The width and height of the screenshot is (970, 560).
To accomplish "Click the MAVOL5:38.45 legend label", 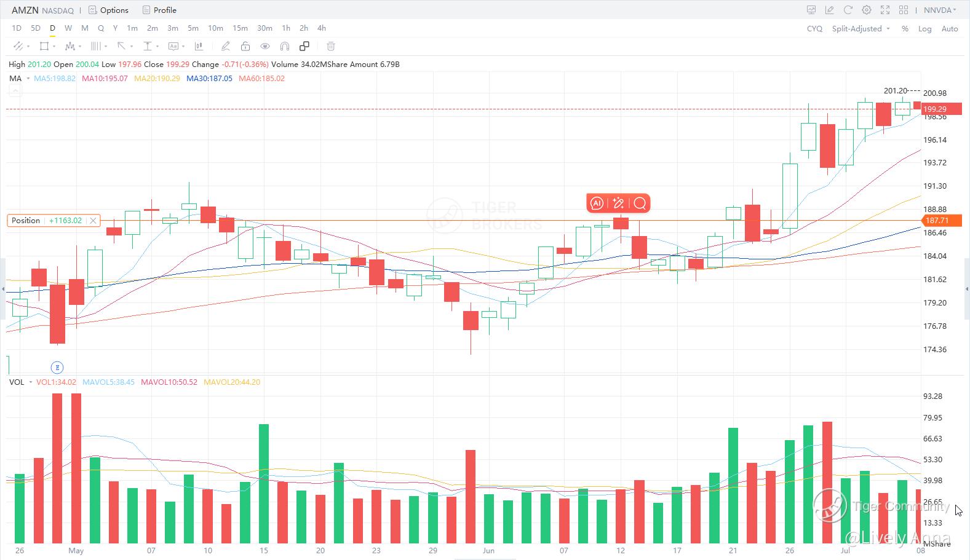I will point(108,382).
